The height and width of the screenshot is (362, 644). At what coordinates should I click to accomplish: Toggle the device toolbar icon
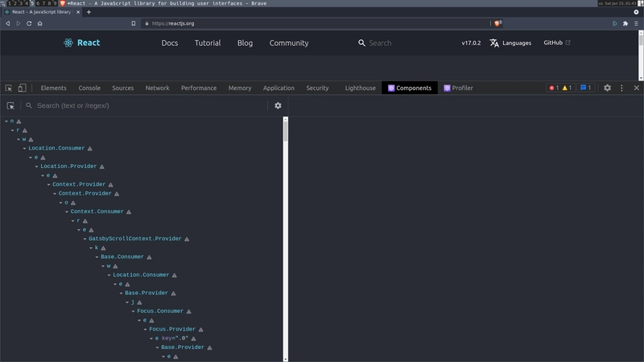pyautogui.click(x=23, y=88)
